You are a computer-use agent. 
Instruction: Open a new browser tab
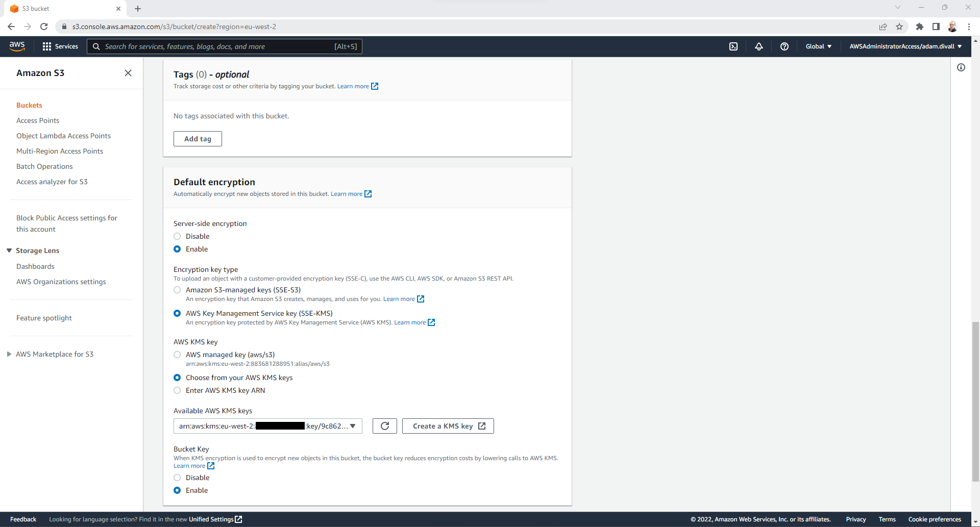point(138,9)
